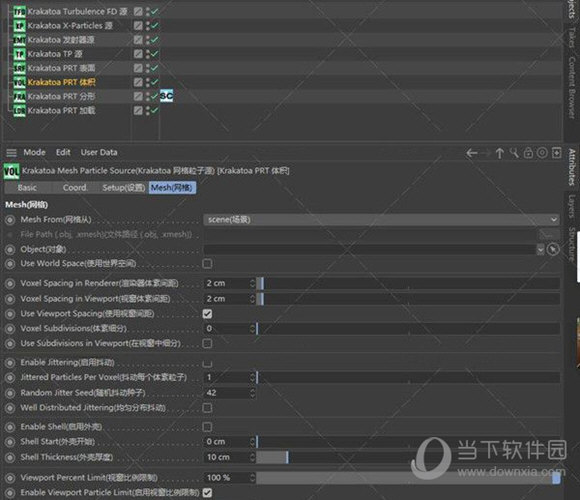Enable Use World Space checkbox
This screenshot has width=580, height=500.
208,264
